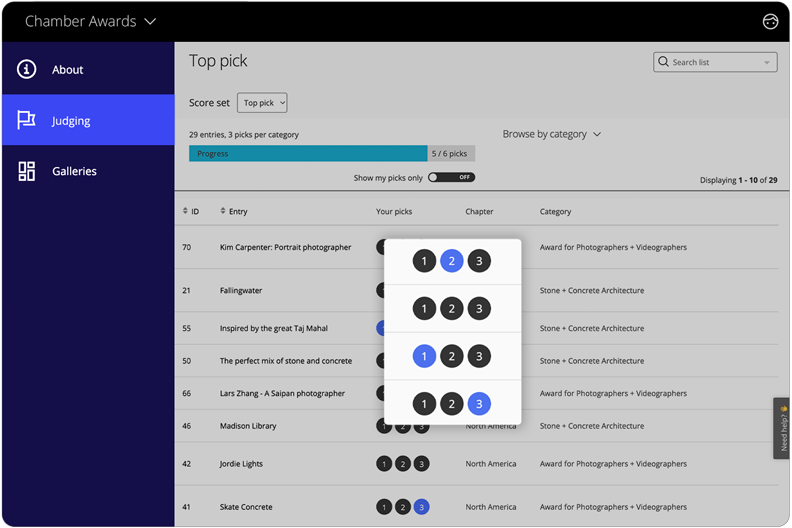Sort the list by ID column arrows

185,211
